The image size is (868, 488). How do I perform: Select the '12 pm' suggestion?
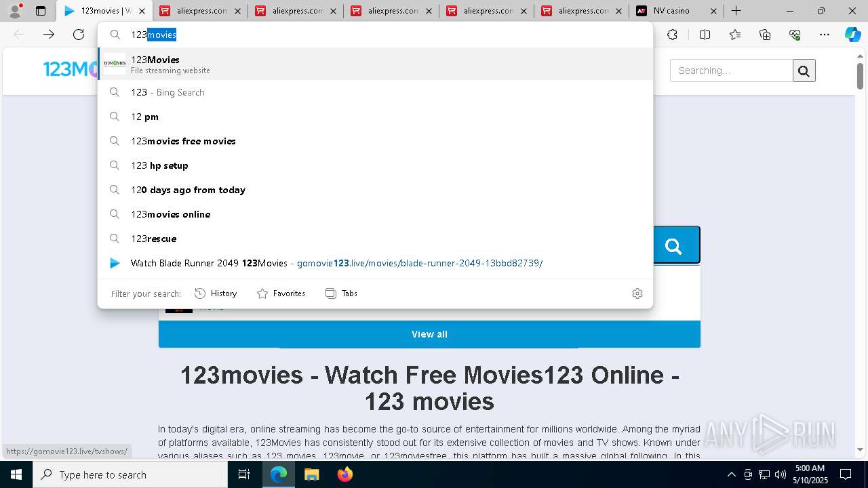[375, 117]
